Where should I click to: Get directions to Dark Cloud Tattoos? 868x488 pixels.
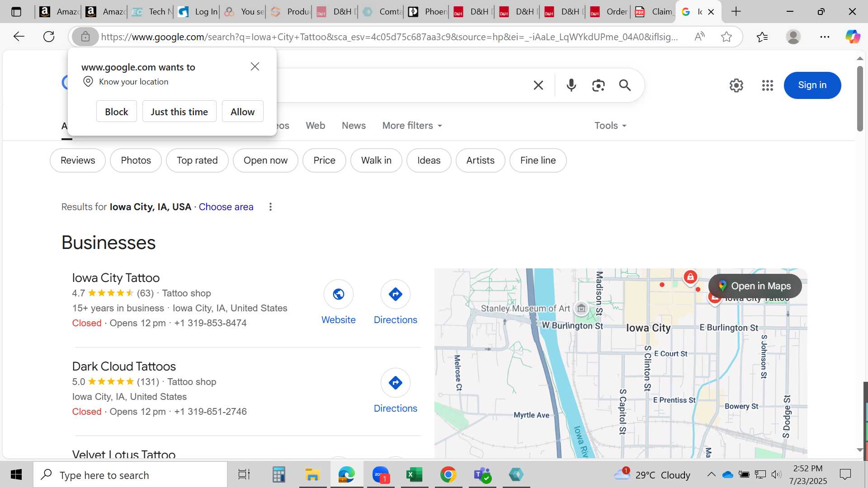(x=396, y=383)
